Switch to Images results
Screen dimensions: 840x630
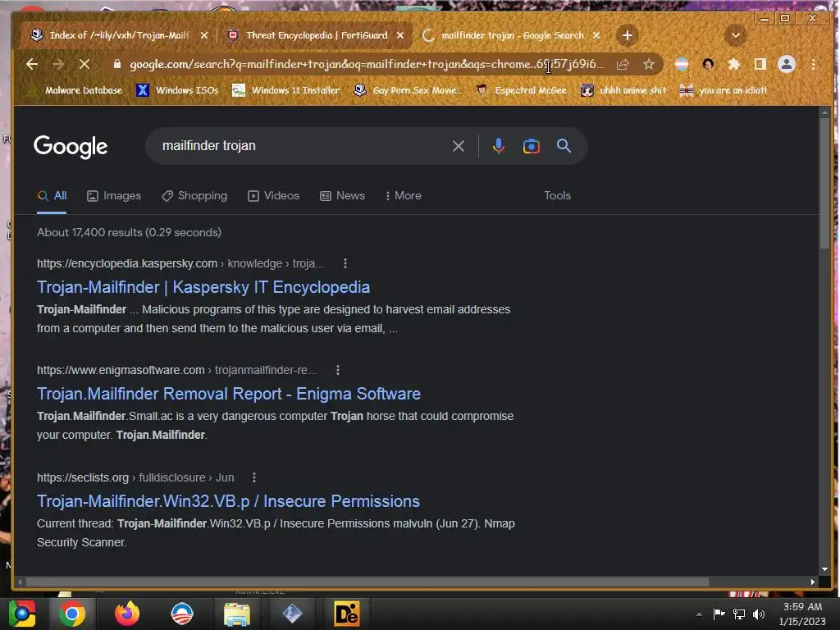click(x=114, y=196)
